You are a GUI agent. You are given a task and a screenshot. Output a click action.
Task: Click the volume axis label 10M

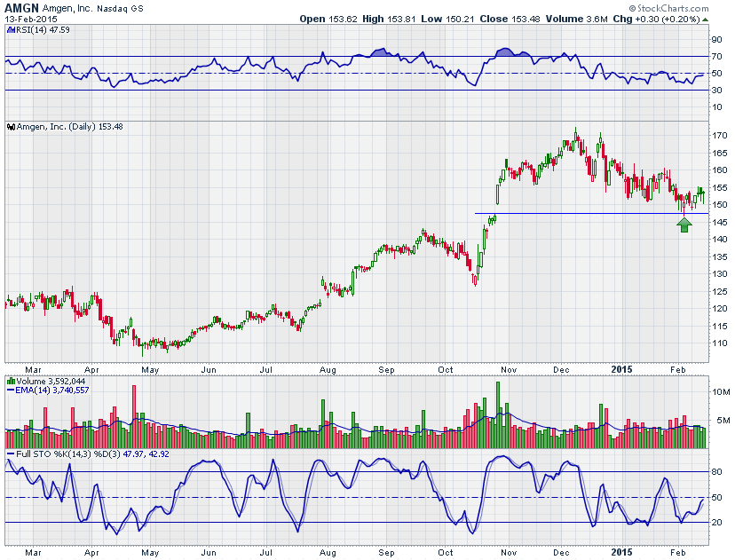721,392
